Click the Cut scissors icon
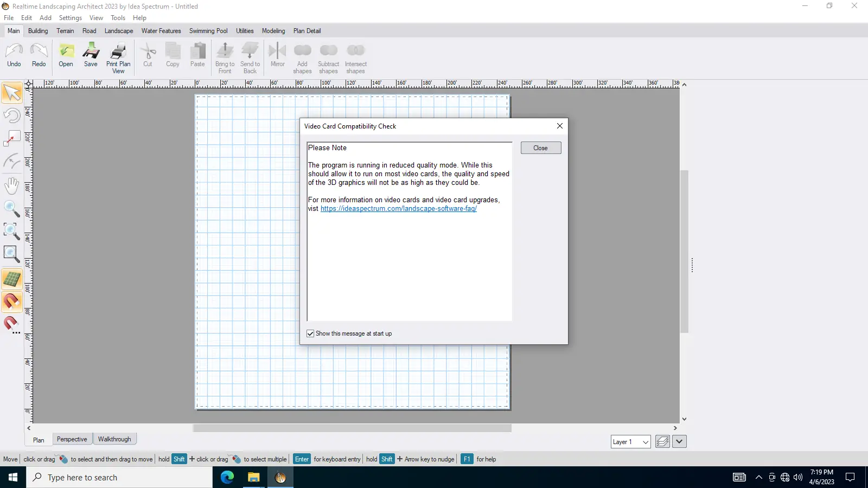This screenshot has width=868, height=488. point(148,55)
